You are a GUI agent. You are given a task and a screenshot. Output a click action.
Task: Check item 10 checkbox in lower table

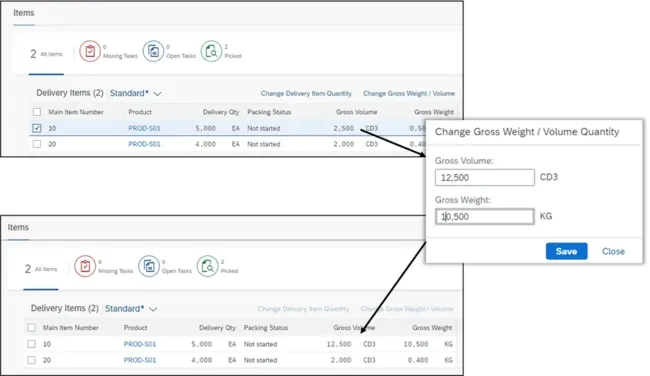tap(32, 344)
